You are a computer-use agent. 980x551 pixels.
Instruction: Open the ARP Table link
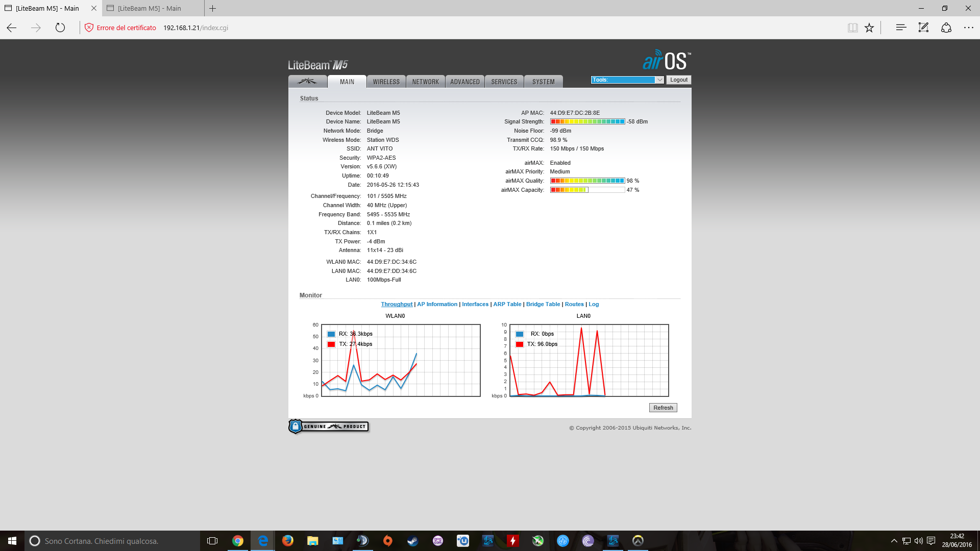507,304
